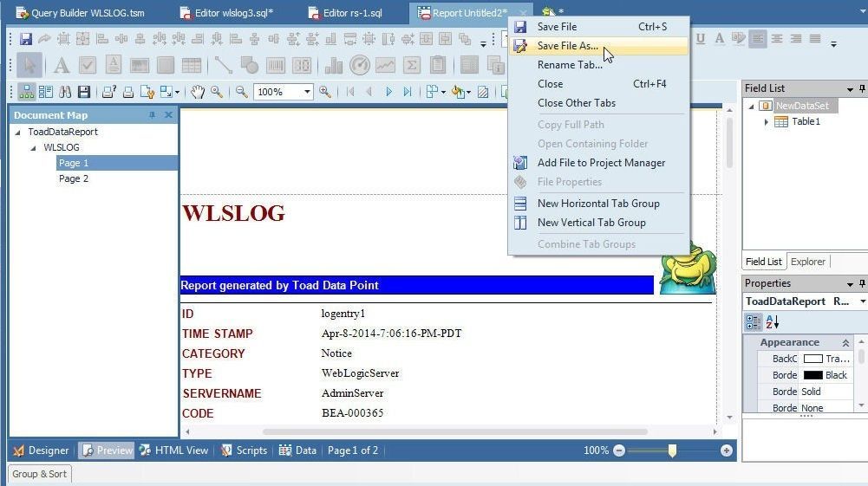Choose Save File in the context menu
This screenshot has width=868, height=486.
coord(598,27)
